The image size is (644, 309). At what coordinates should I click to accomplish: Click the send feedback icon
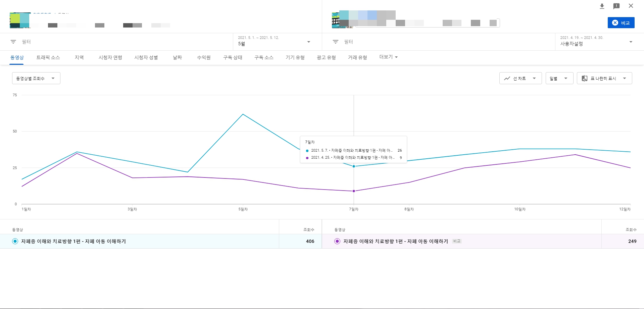616,6
